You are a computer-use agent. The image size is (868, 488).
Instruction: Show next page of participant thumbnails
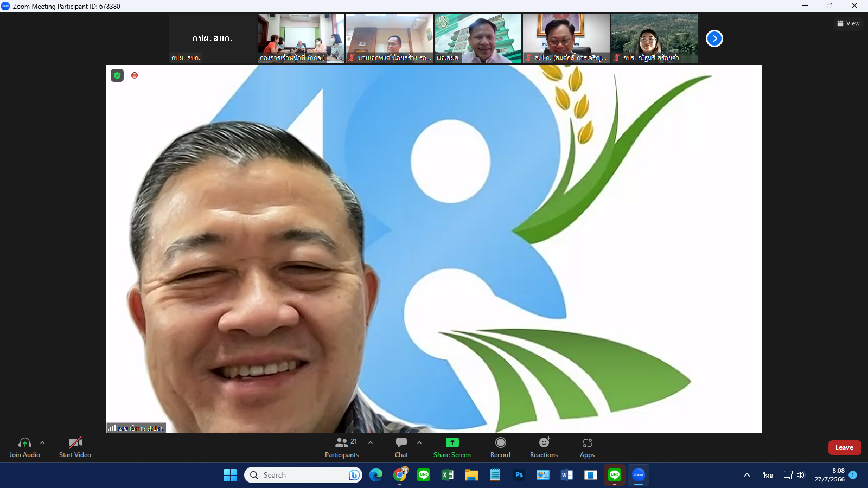click(714, 38)
